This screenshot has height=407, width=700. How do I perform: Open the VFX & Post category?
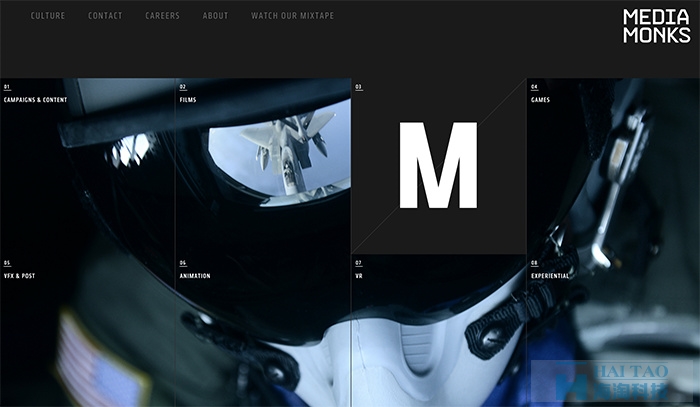pyautogui.click(x=19, y=276)
